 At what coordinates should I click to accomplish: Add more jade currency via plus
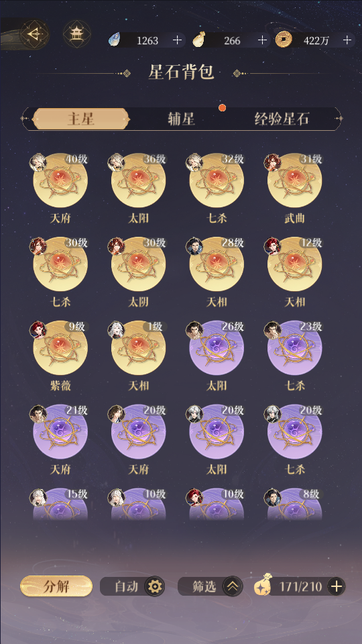click(x=177, y=40)
